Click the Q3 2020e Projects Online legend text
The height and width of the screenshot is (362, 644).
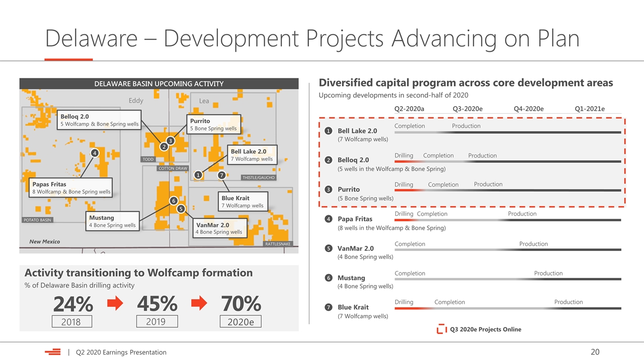(x=486, y=329)
